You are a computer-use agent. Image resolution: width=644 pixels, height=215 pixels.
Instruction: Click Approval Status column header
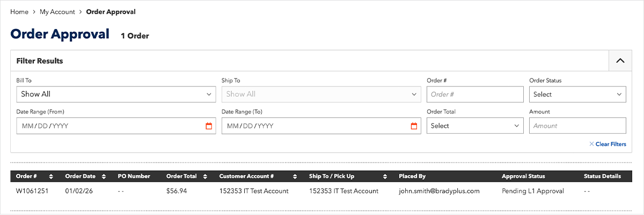tap(523, 176)
